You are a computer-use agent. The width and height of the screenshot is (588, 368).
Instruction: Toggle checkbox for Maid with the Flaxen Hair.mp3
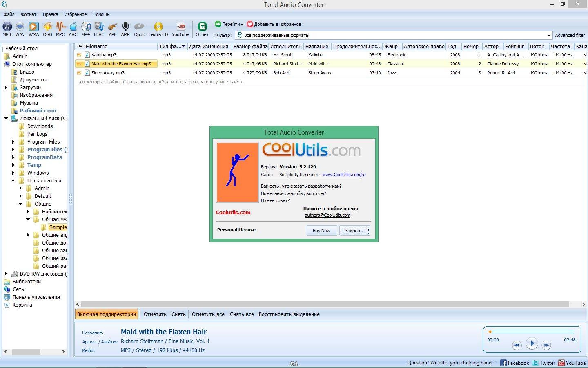pos(79,64)
